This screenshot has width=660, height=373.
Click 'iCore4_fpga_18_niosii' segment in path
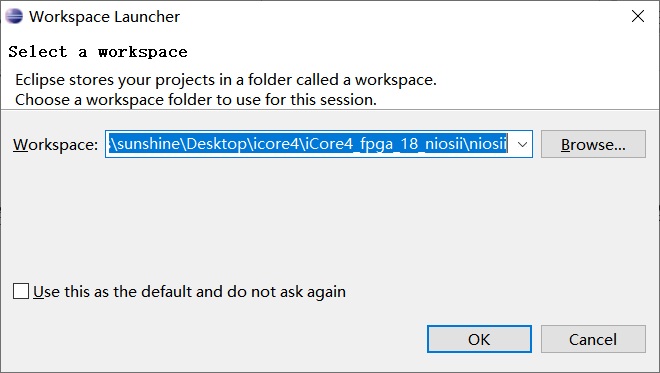(x=384, y=144)
